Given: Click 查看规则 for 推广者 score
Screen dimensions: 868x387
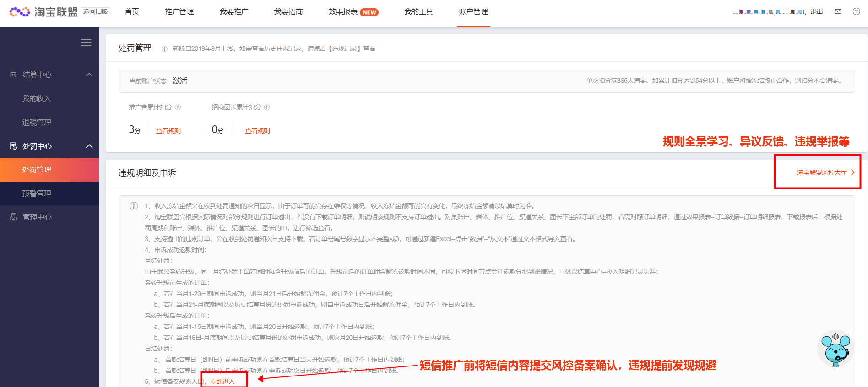Looking at the screenshot, I should (168, 131).
